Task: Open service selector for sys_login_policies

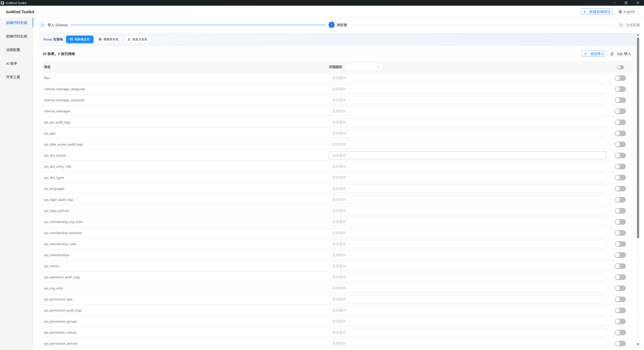Action: click(468, 211)
